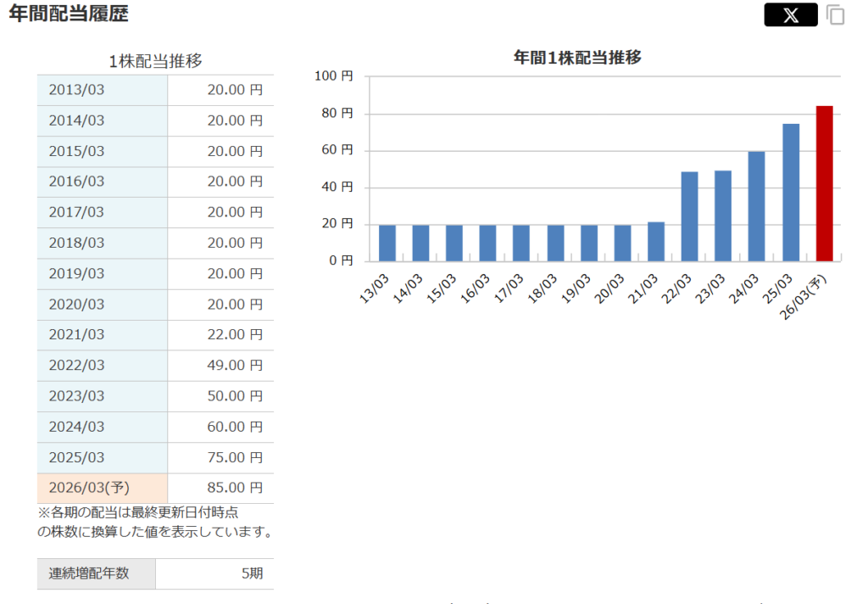The image size is (868, 604).
Task: Click the X share button
Action: [790, 15]
